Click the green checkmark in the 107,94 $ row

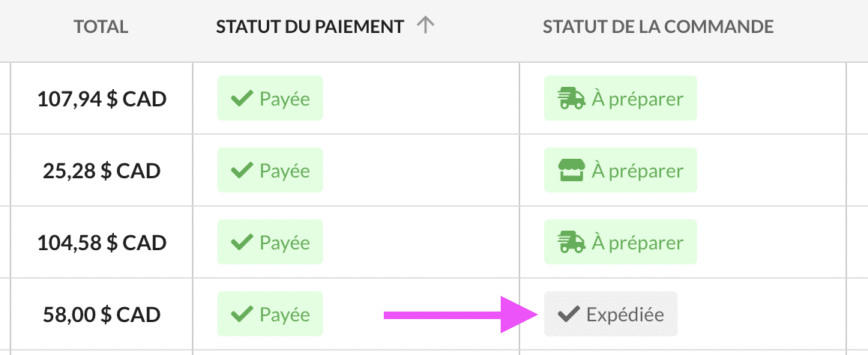pyautogui.click(x=242, y=99)
